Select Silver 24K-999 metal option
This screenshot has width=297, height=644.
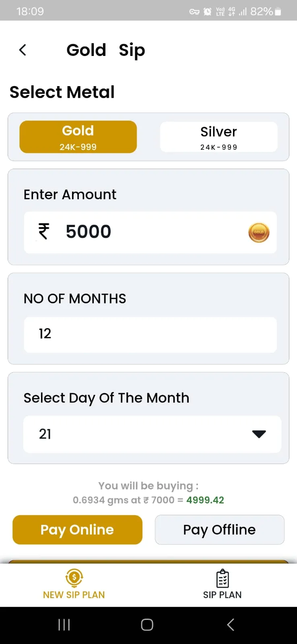(219, 137)
